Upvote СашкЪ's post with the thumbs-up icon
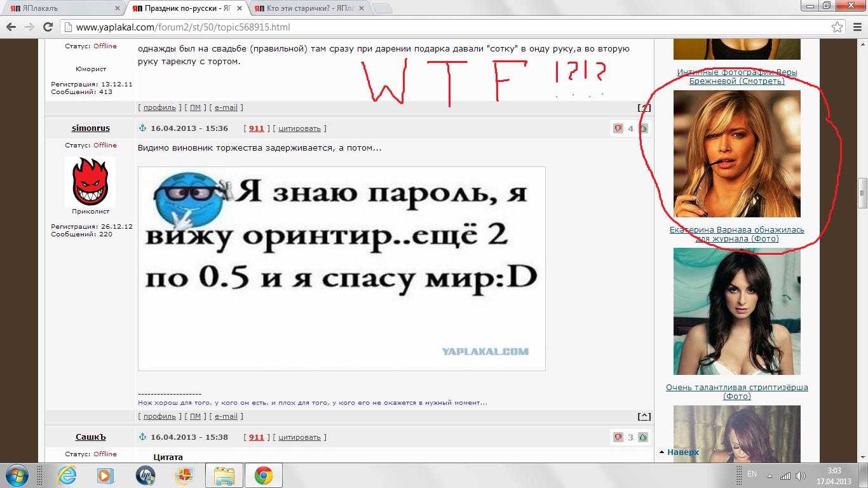 click(643, 437)
